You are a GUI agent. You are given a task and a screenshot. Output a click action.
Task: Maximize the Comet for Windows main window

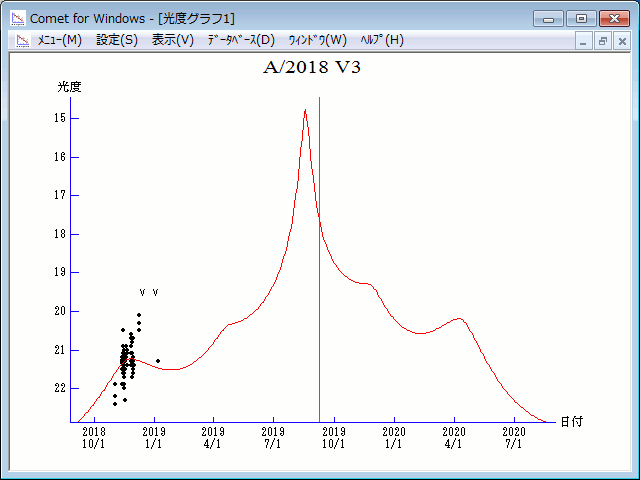579,18
